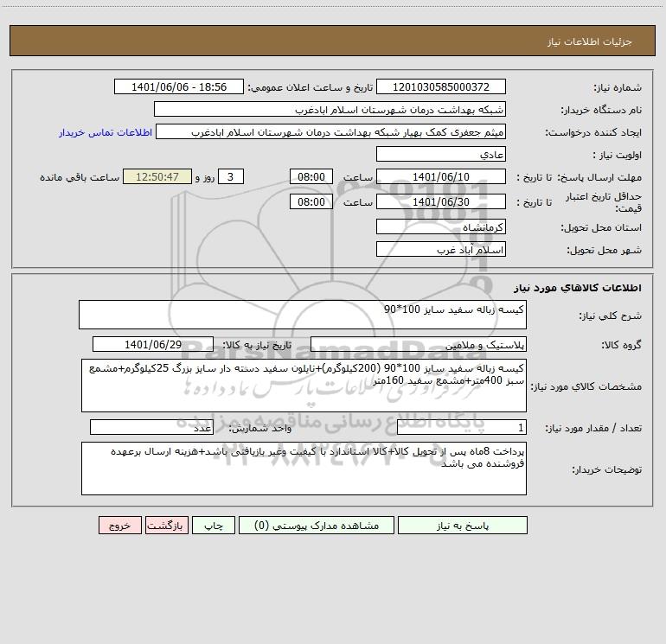
Task: Click the priority field showing 'عادی'
Action: click(x=441, y=154)
